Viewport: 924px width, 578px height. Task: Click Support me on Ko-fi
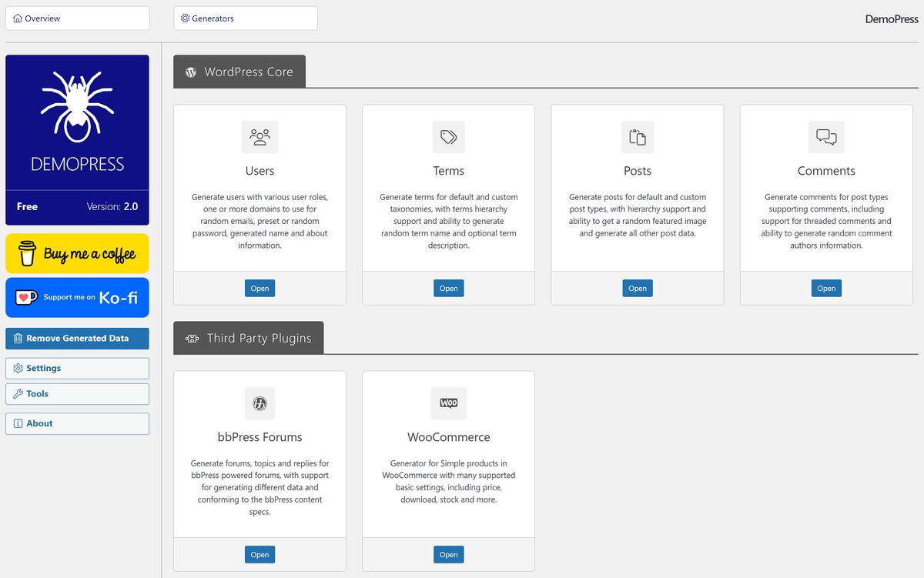[77, 298]
